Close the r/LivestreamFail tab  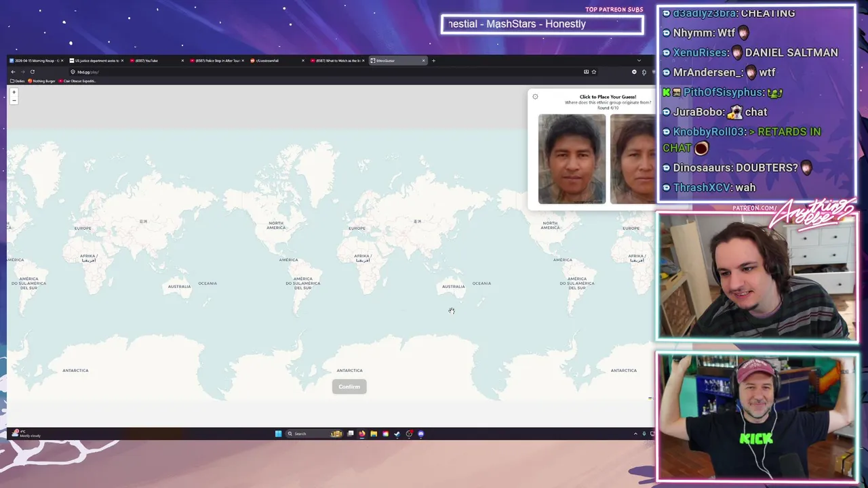[x=303, y=60]
